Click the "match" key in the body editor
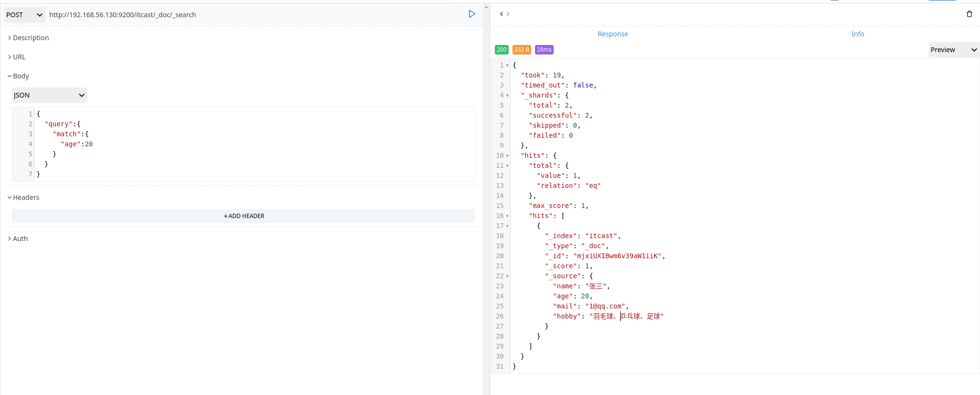Image resolution: width=980 pixels, height=395 pixels. pyautogui.click(x=67, y=134)
